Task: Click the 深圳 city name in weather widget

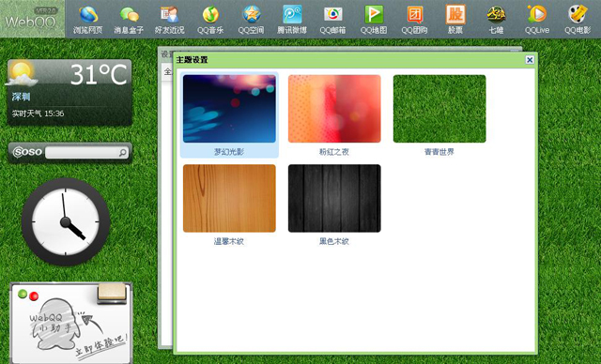Action: point(21,97)
